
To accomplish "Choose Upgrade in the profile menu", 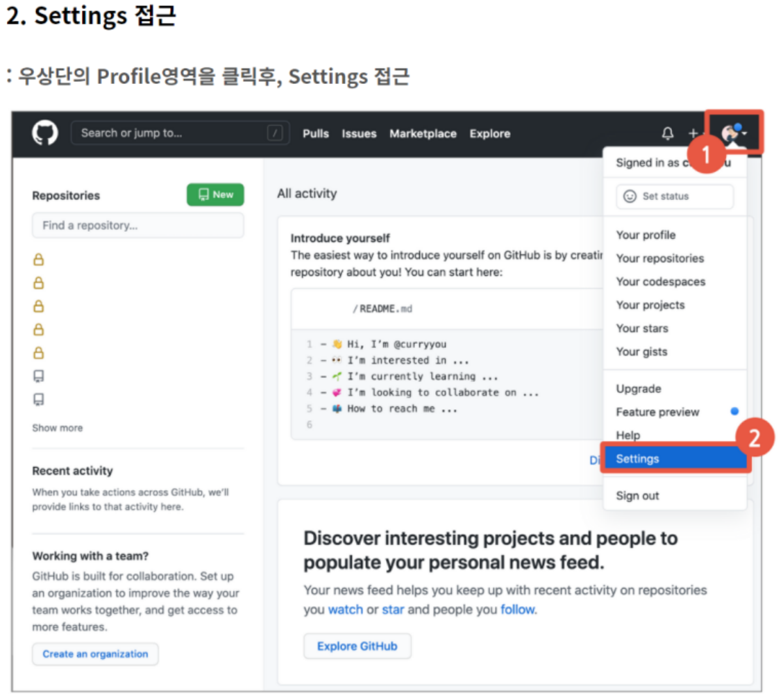I will (x=638, y=389).
